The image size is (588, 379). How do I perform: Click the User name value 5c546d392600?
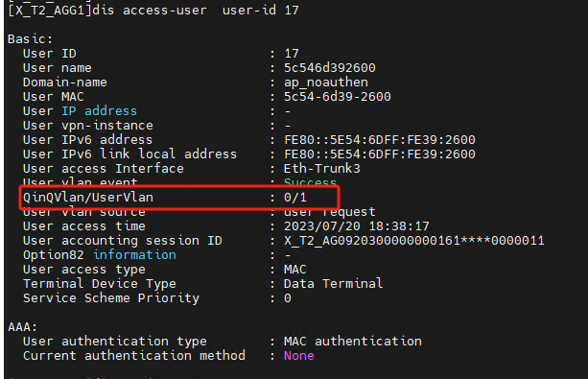pyautogui.click(x=330, y=68)
